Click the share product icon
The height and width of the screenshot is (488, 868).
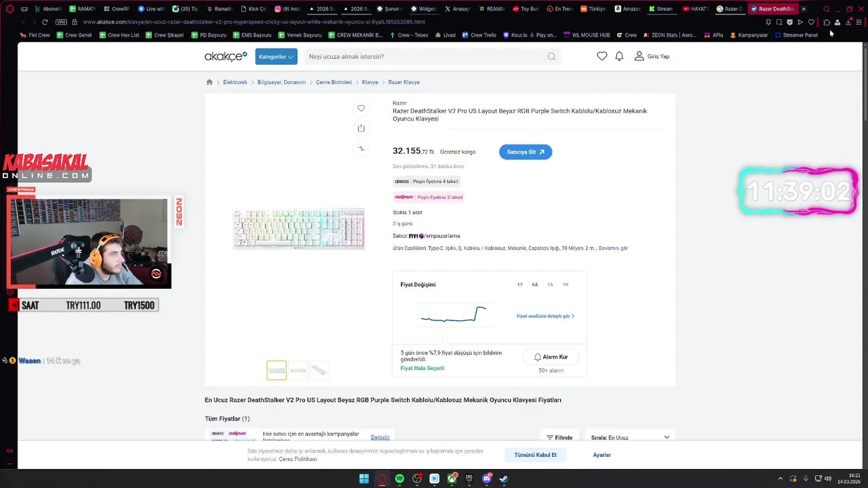click(361, 128)
